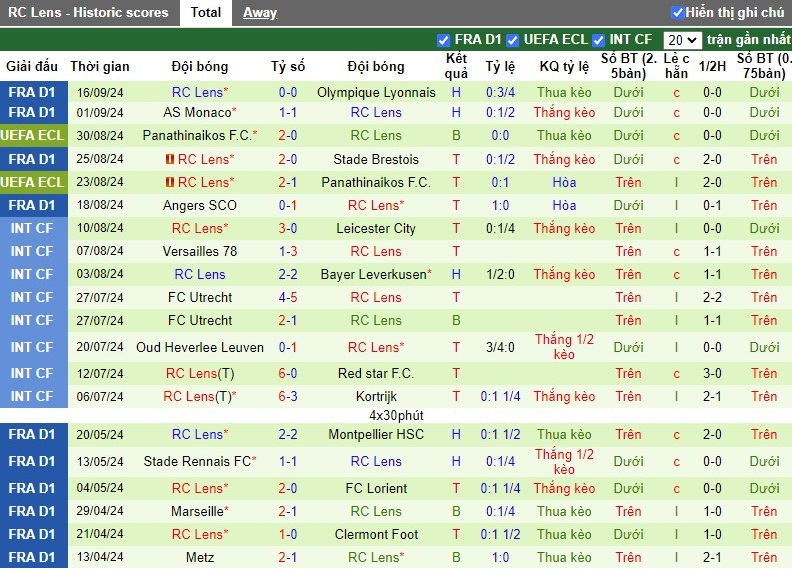
Task: Click the 'Giải đấu' column header
Action: click(x=31, y=66)
